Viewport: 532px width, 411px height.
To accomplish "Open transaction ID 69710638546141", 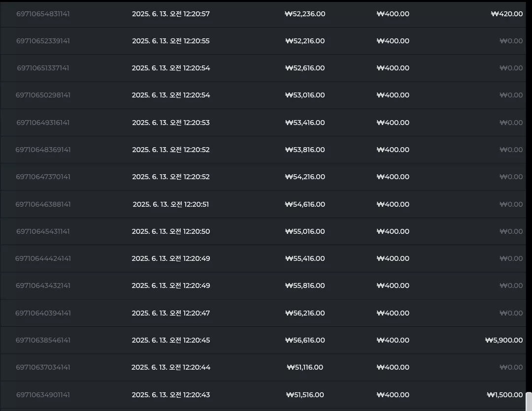I will point(43,340).
